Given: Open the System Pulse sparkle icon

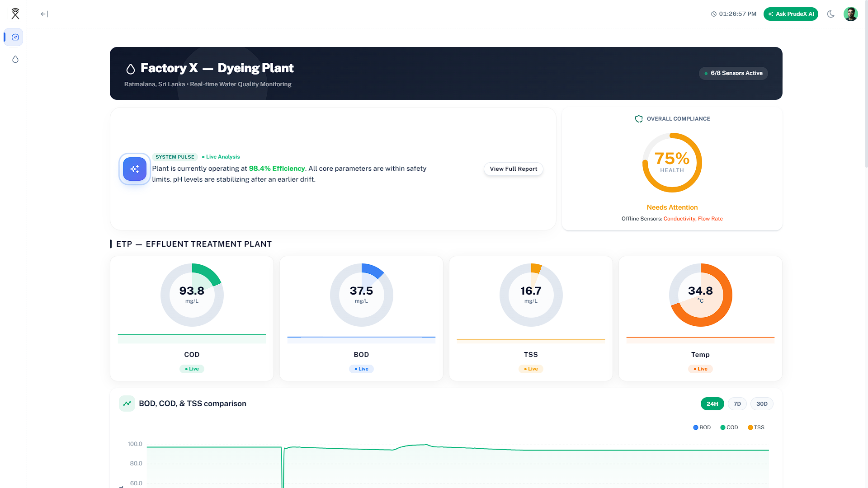Looking at the screenshot, I should pos(134,169).
